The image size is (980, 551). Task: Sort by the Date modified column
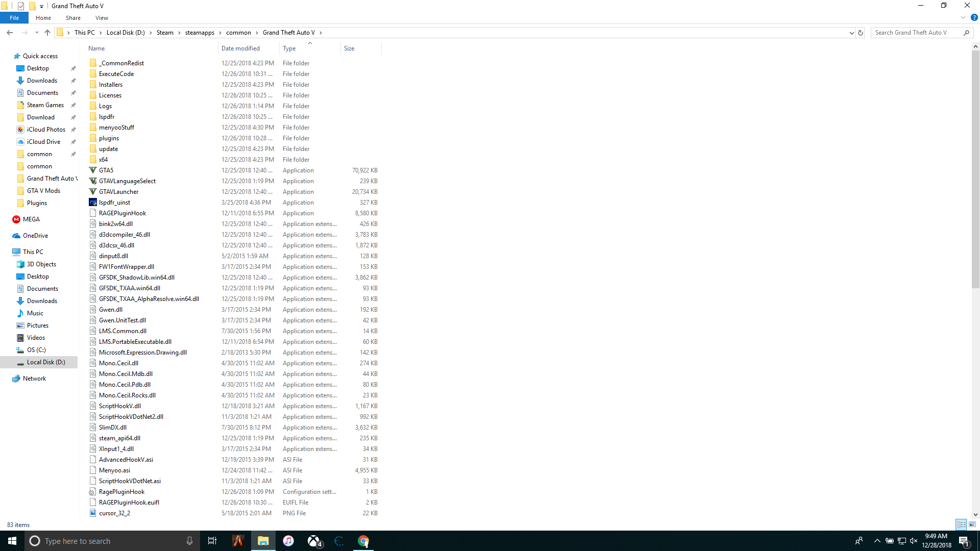tap(240, 48)
